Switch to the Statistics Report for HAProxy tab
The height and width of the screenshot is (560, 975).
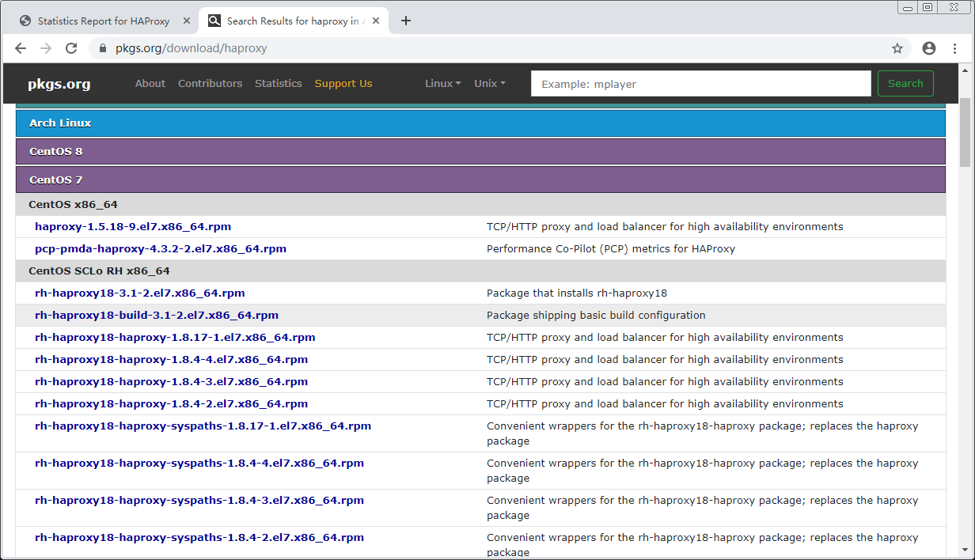103,21
